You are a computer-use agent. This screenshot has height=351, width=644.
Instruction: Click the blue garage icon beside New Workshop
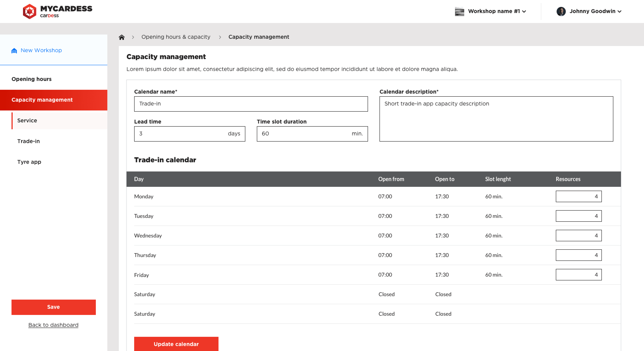(14, 51)
